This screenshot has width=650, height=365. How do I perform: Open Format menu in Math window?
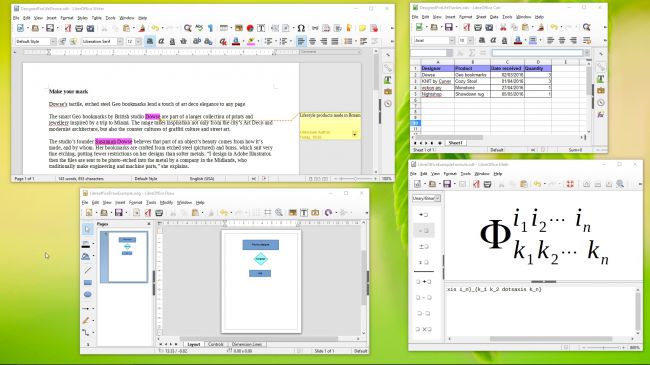click(x=450, y=174)
